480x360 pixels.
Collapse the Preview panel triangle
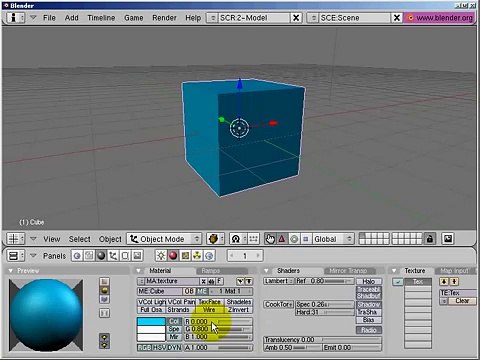coord(11,270)
